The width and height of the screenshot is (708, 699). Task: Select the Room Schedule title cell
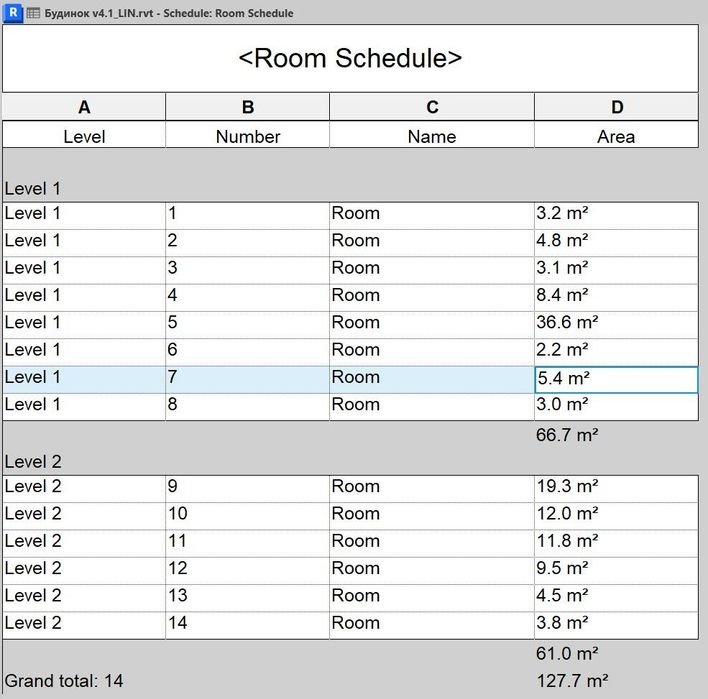tap(350, 59)
